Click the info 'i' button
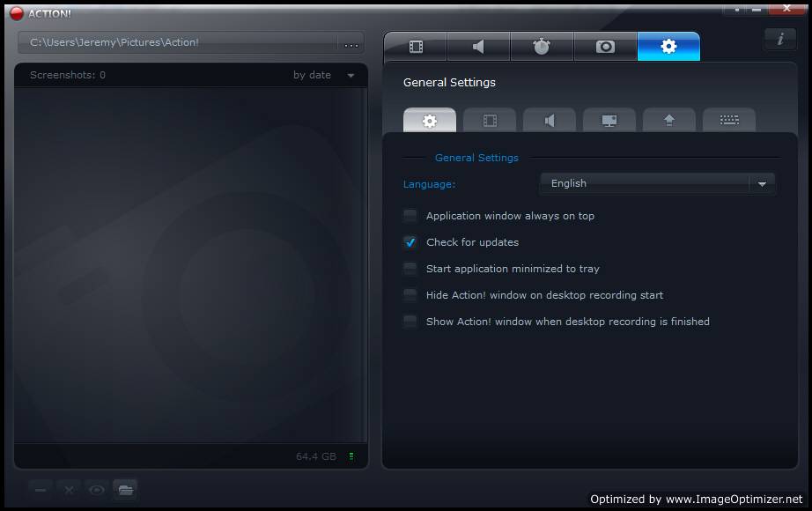812x511 pixels. tap(780, 39)
